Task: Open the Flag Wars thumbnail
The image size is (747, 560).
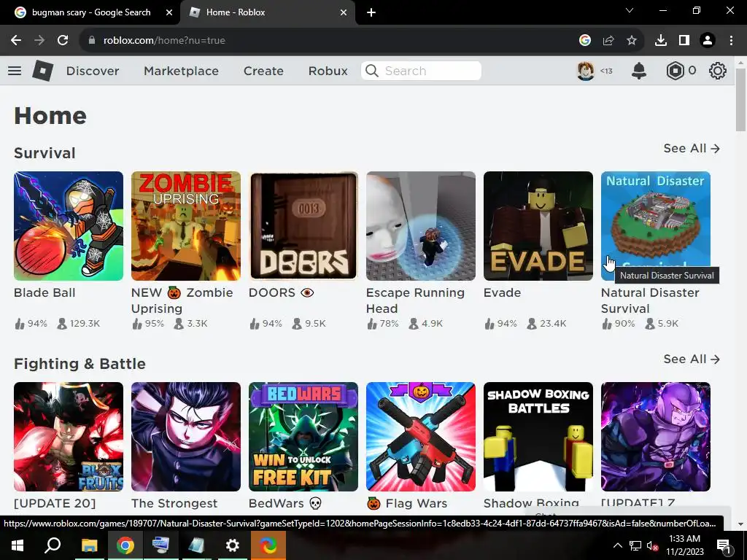Action: point(421,437)
